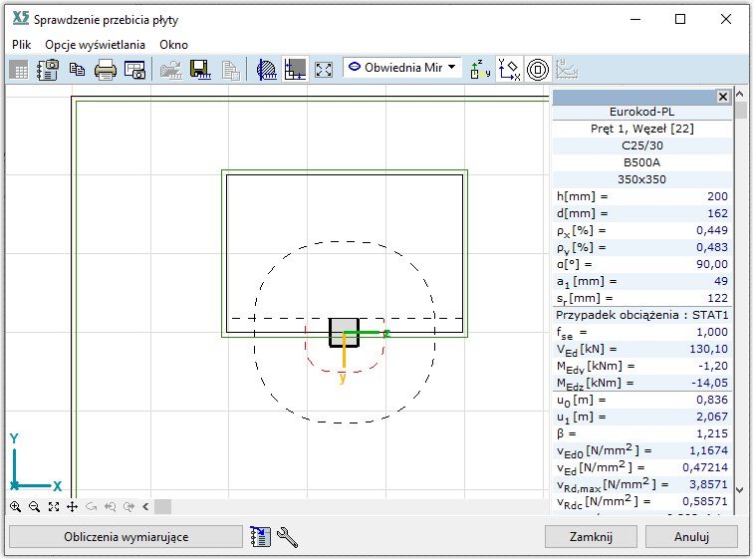Viewport: 754px width, 560px height.
Task: Click the save floppy disk icon
Action: click(198, 69)
